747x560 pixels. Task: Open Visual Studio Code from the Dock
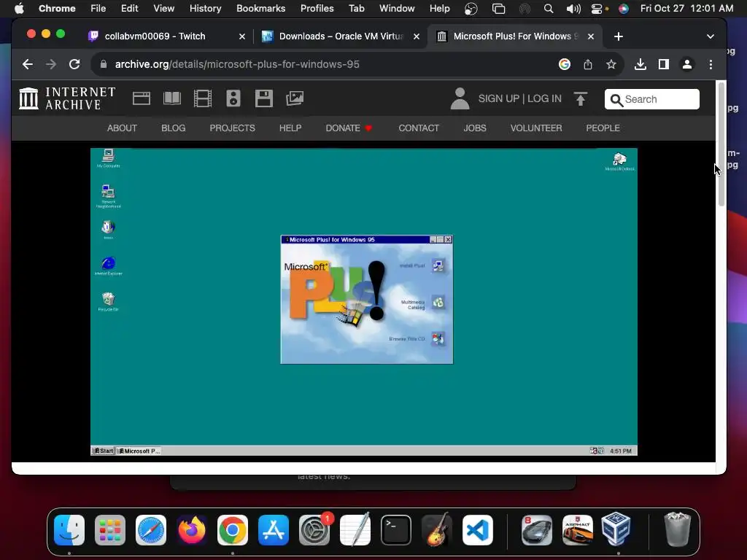pyautogui.click(x=477, y=530)
